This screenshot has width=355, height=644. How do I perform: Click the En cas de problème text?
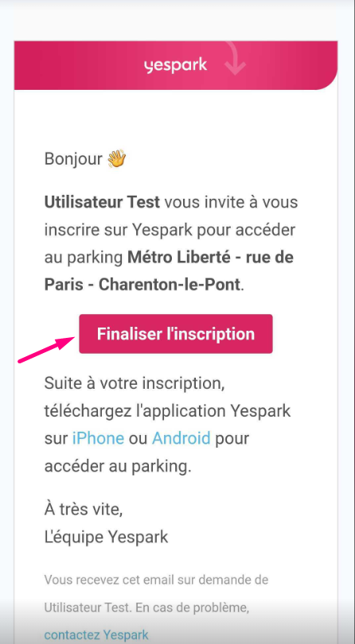(182, 607)
